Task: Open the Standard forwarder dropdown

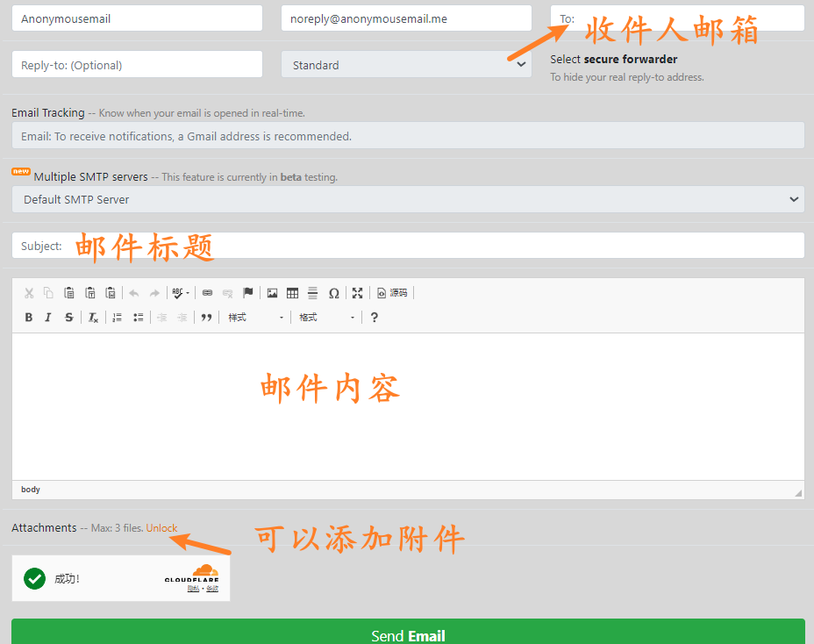Action: pos(406,65)
